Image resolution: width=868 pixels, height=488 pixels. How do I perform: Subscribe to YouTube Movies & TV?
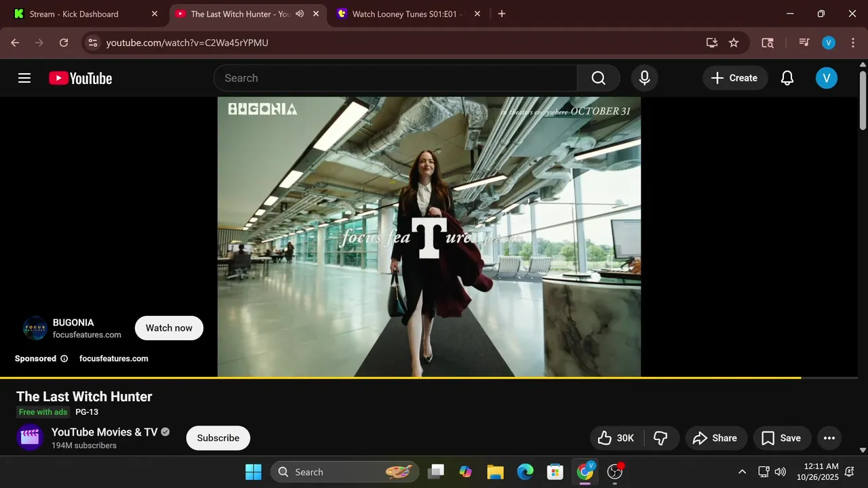[218, 438]
